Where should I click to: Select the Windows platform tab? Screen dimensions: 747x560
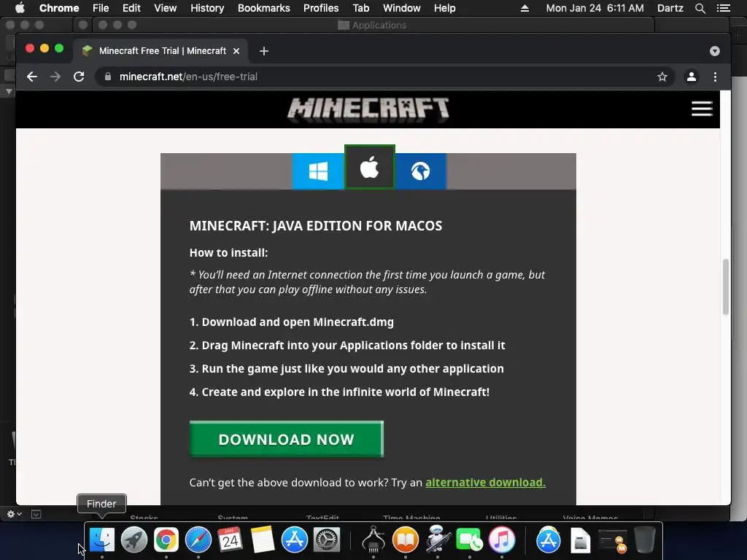(x=318, y=171)
